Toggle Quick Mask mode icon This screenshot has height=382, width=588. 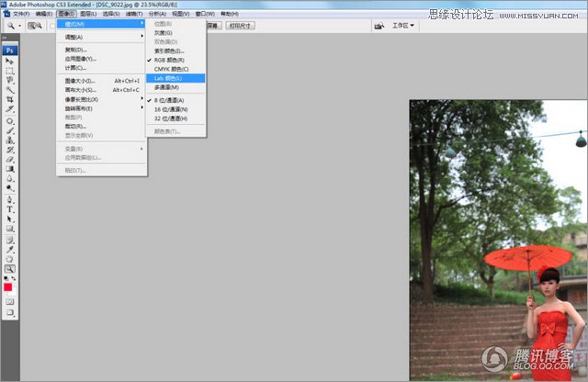(x=10, y=302)
